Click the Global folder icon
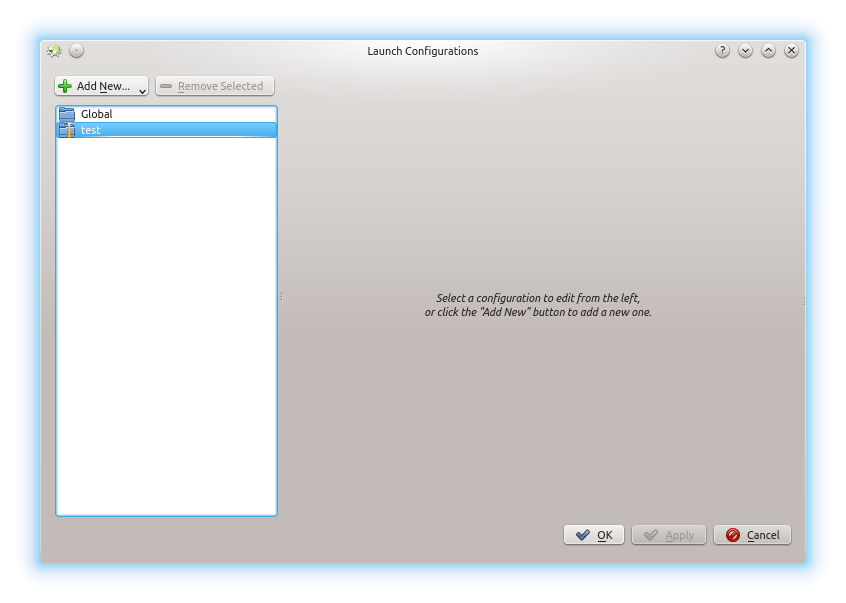 [x=67, y=114]
